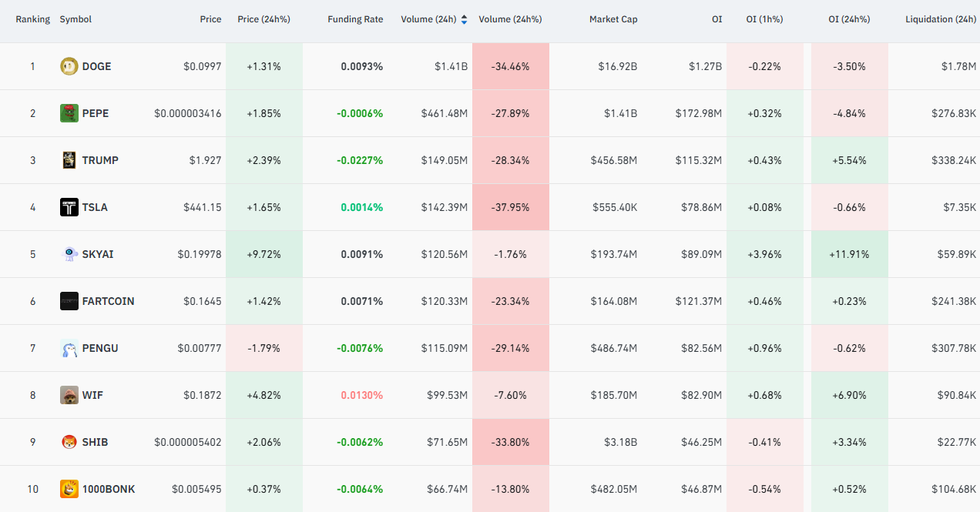Click the PENGU penguin icon
The width and height of the screenshot is (980, 512).
click(69, 348)
